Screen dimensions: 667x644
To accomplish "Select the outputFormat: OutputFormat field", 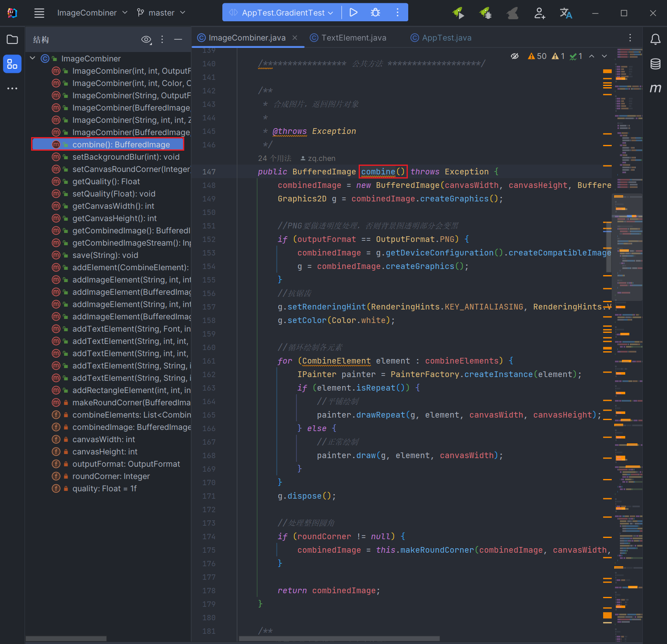I will pos(126,464).
